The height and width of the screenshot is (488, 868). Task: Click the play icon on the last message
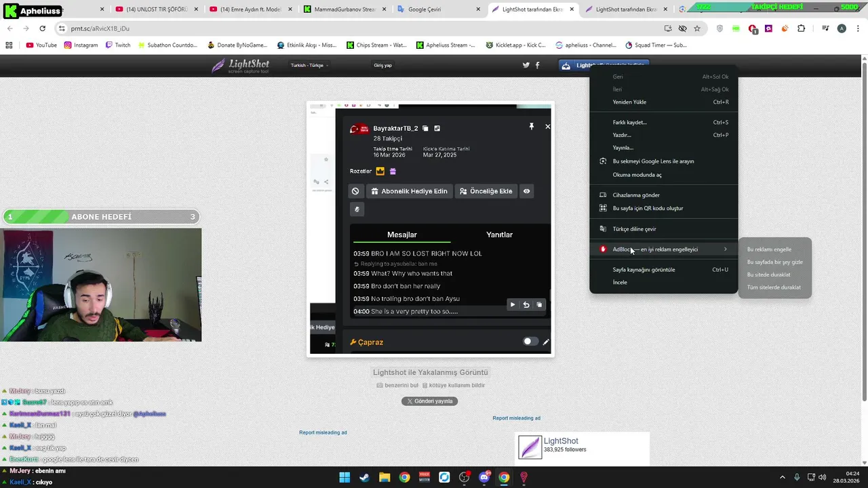click(x=512, y=305)
